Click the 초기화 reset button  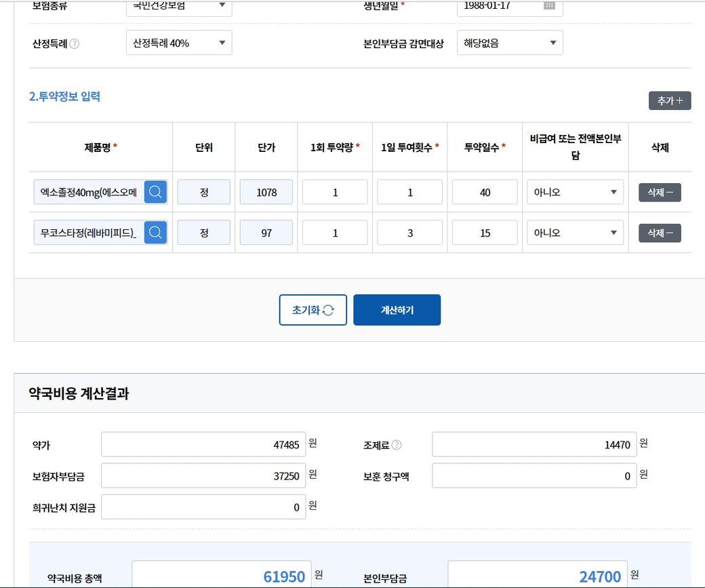pyautogui.click(x=313, y=310)
